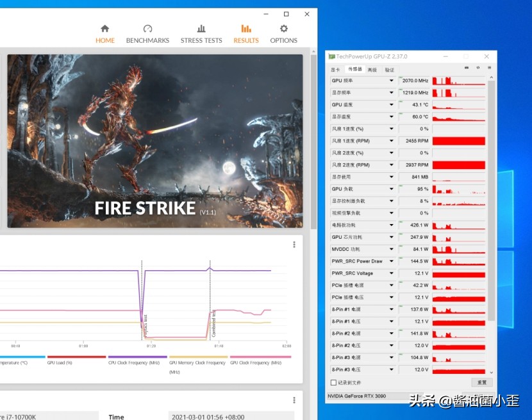Open the BENCHMARKS tab in 3DMark

(147, 34)
